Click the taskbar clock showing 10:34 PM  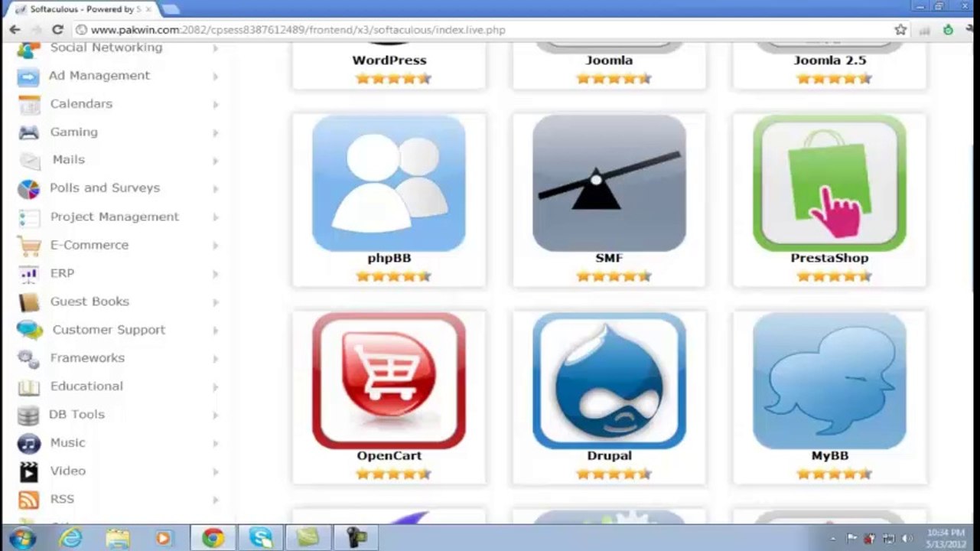coord(945,538)
